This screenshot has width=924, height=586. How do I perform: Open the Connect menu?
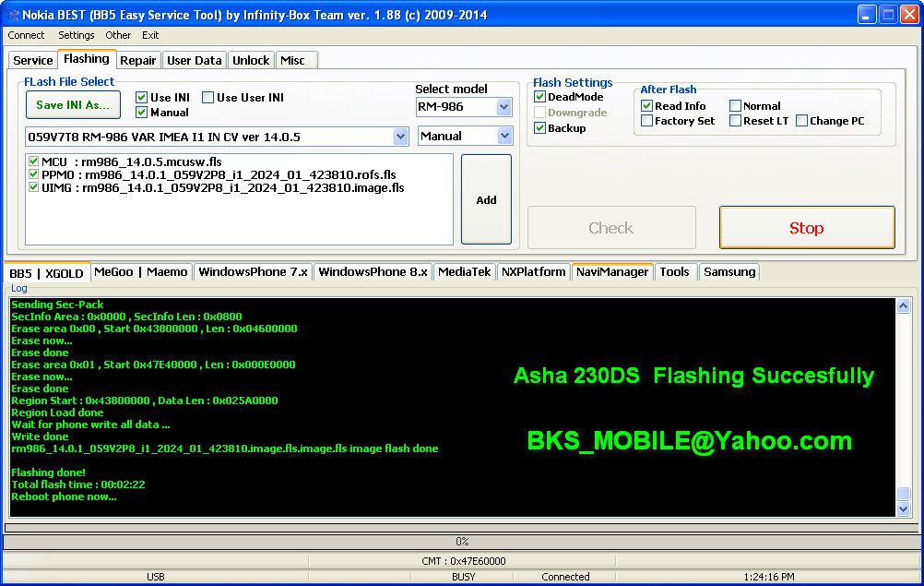click(x=26, y=35)
